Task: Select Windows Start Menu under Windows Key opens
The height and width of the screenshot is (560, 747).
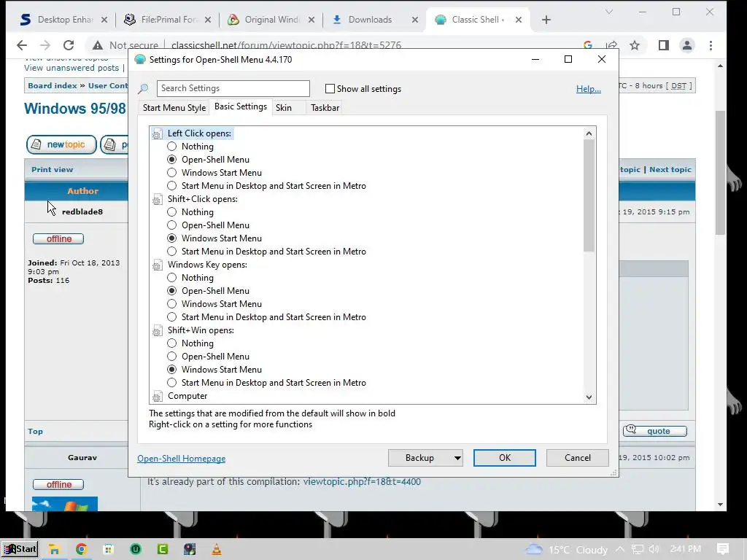Action: coord(171,304)
